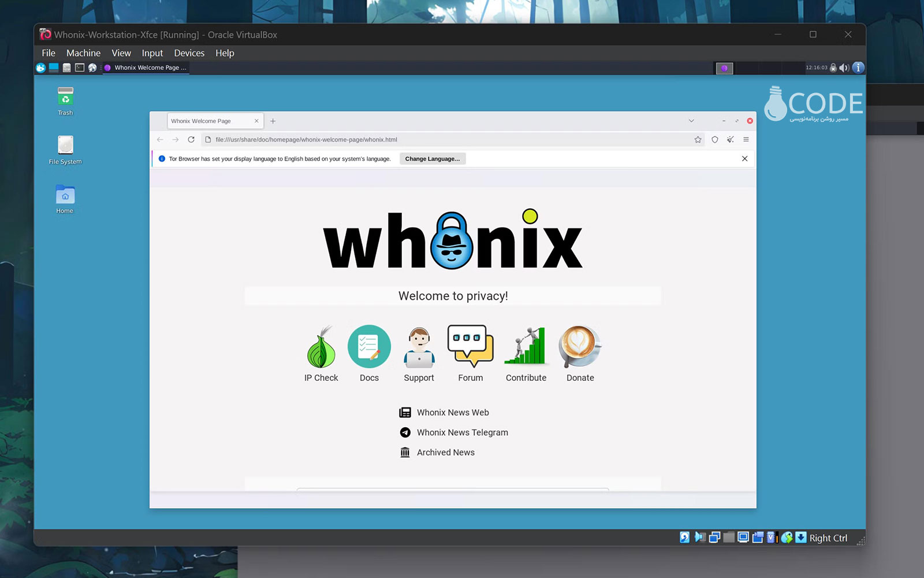Open the volume control in the panel
Screen dimensions: 924x578
click(844, 68)
